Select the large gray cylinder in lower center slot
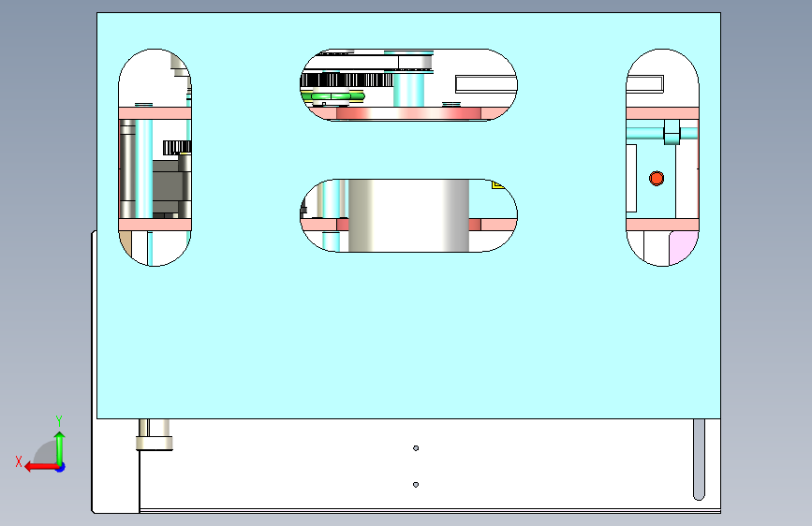Viewport: 812px width, 526px height. click(x=408, y=215)
